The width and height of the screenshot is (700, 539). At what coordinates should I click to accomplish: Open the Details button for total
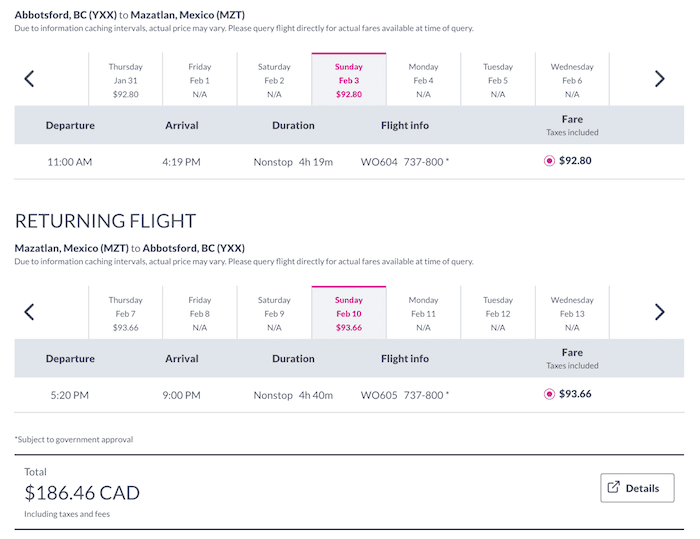tap(637, 488)
